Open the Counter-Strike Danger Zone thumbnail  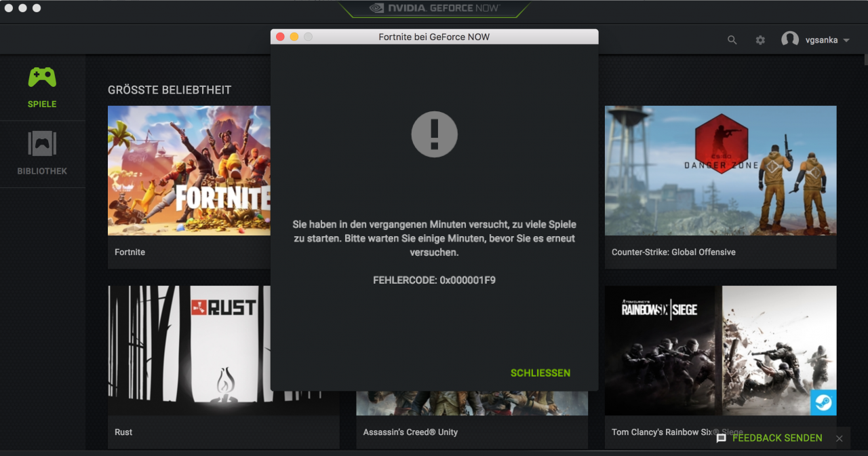click(x=721, y=170)
